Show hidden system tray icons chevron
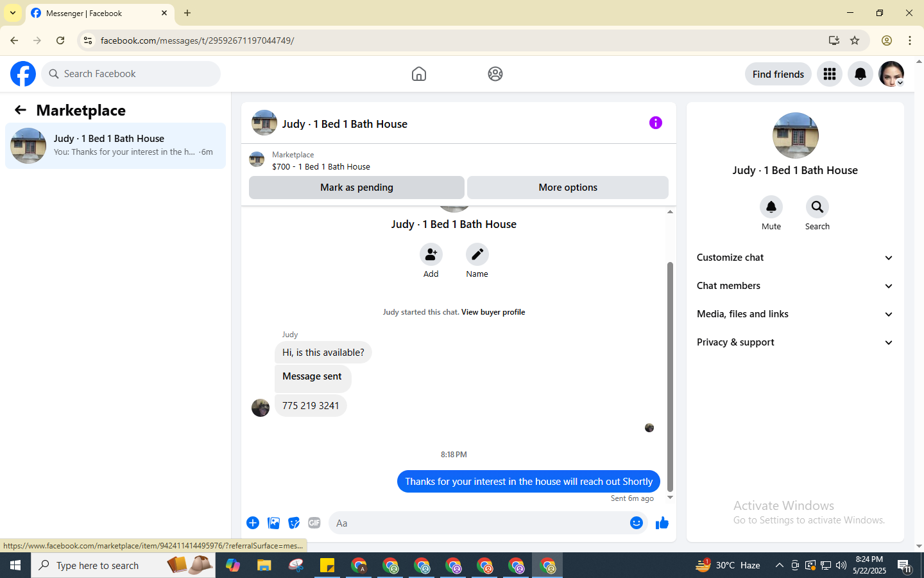 pyautogui.click(x=779, y=565)
